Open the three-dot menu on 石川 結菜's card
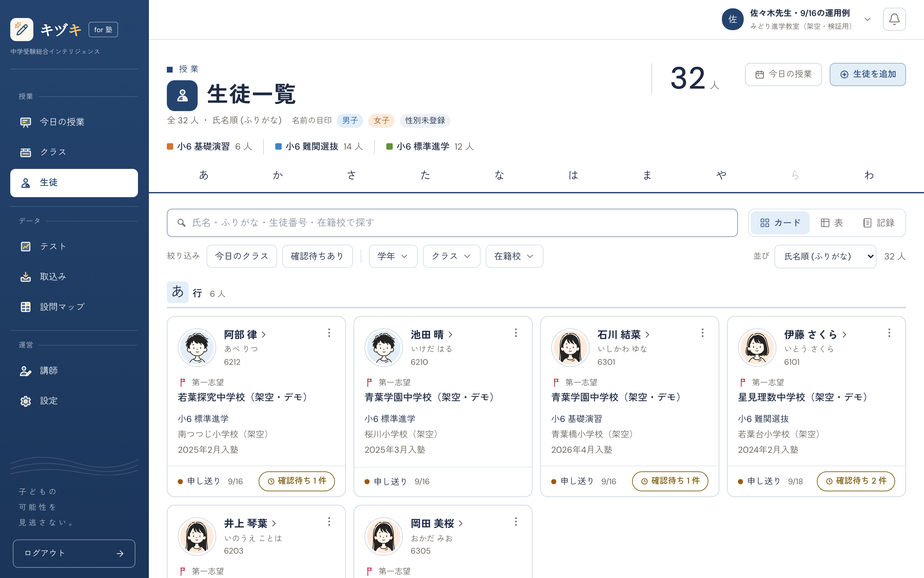This screenshot has width=924, height=578. coord(702,333)
